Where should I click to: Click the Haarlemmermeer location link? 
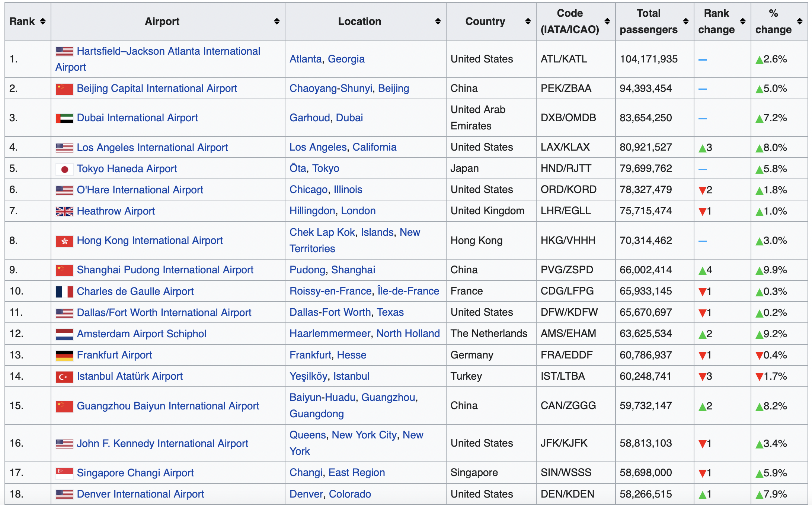330,334
